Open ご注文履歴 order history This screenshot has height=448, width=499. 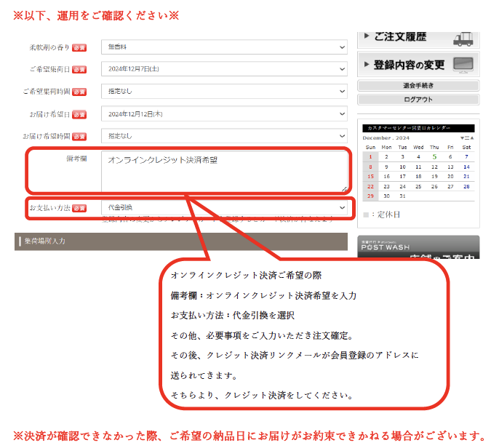tap(418, 39)
